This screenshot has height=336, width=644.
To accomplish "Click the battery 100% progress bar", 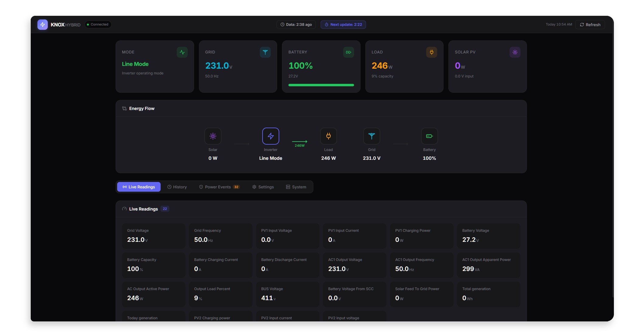I will (x=321, y=85).
